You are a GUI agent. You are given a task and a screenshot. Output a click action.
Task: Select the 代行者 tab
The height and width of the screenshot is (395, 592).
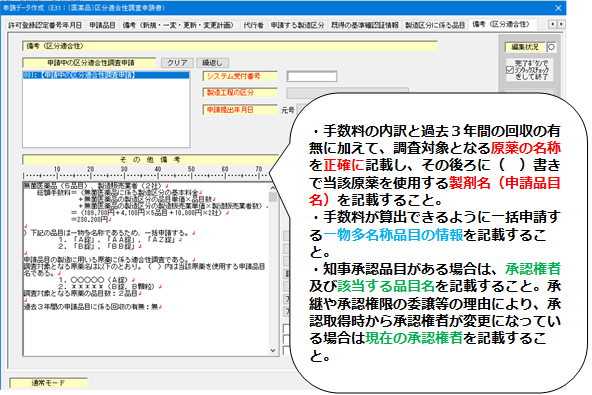[253, 25]
